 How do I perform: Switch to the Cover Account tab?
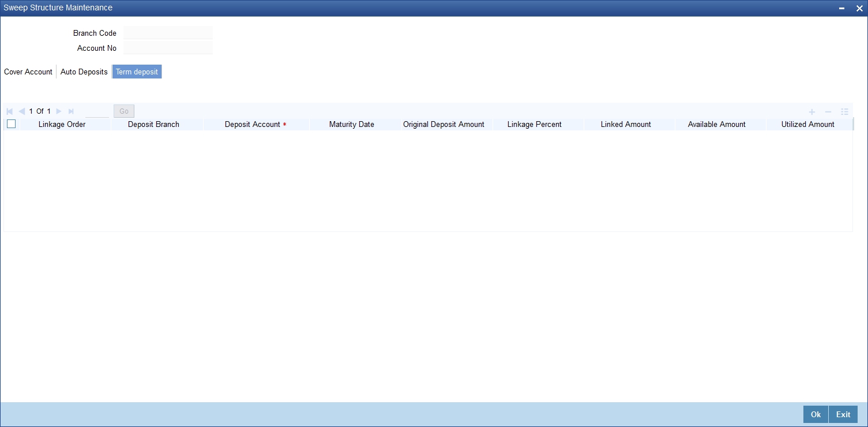(28, 72)
